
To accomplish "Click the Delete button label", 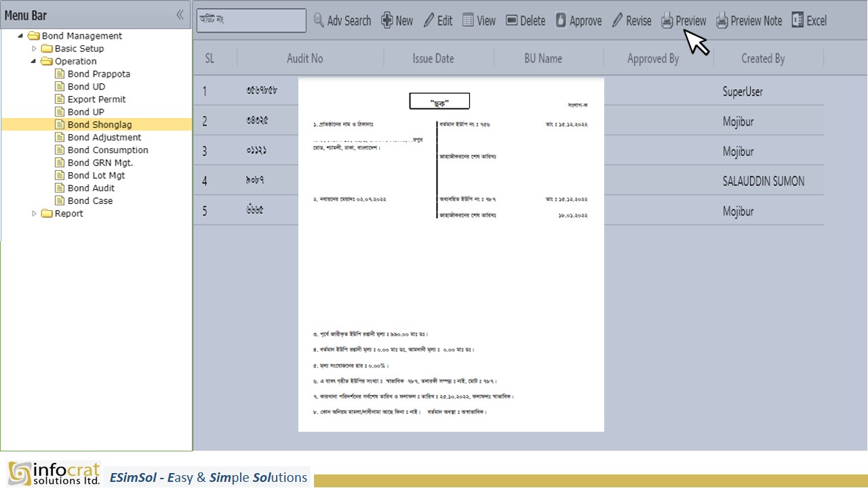I will tap(533, 21).
